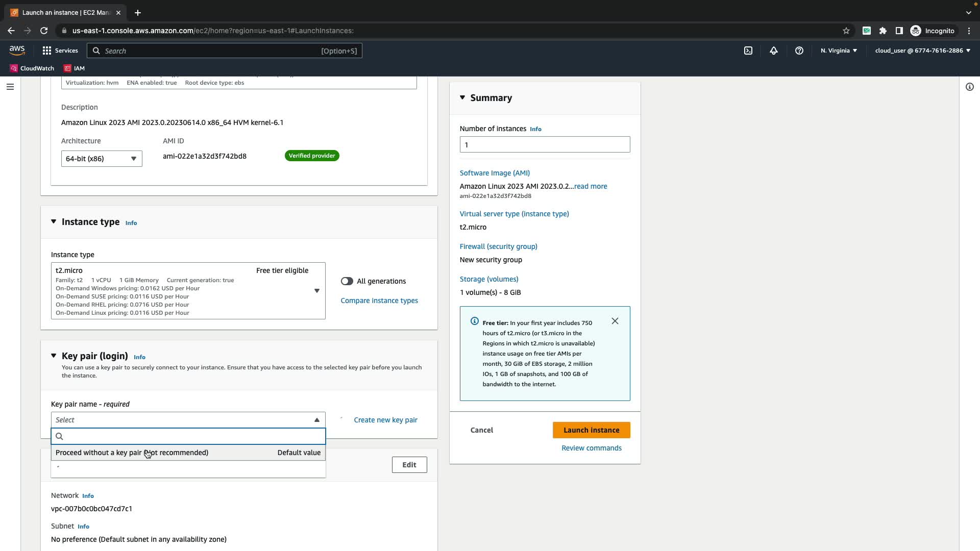Viewport: 980px width, 551px height.
Task: Open the notifications bell icon
Action: tap(773, 51)
